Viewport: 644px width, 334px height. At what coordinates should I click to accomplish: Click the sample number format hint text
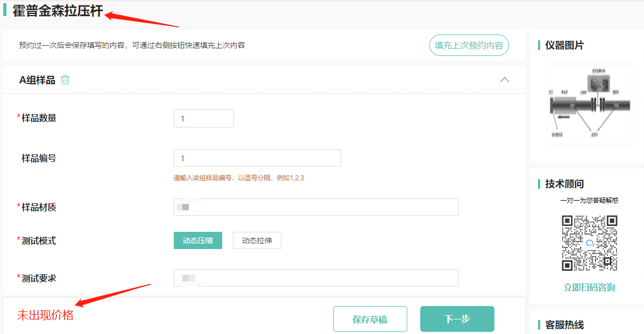238,177
